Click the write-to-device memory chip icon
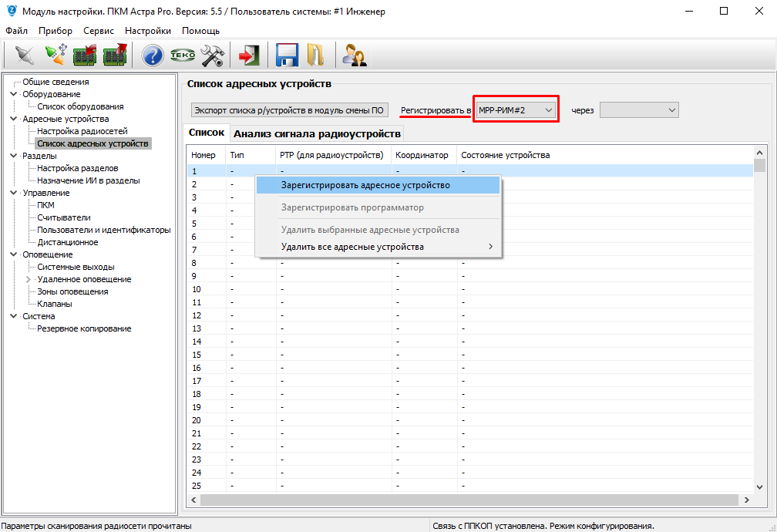Image resolution: width=777 pixels, height=532 pixels. tap(115, 55)
